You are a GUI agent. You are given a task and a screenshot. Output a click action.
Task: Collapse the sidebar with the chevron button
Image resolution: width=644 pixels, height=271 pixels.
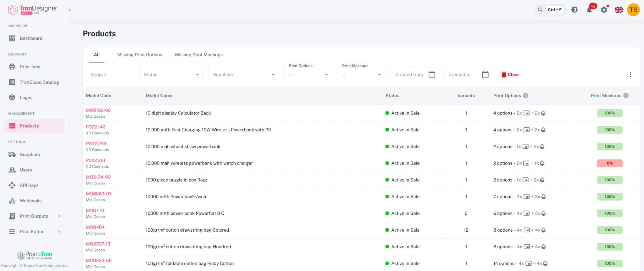pos(70,10)
